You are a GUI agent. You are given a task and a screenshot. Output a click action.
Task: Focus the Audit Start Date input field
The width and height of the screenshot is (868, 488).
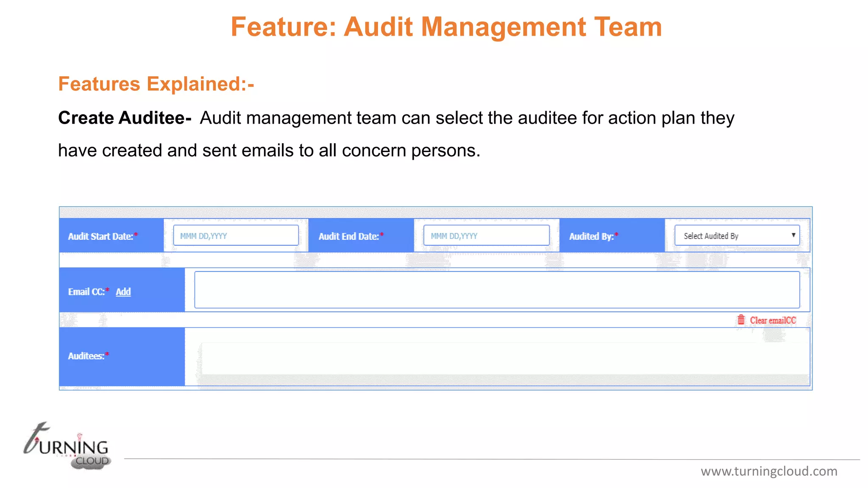[236, 236]
